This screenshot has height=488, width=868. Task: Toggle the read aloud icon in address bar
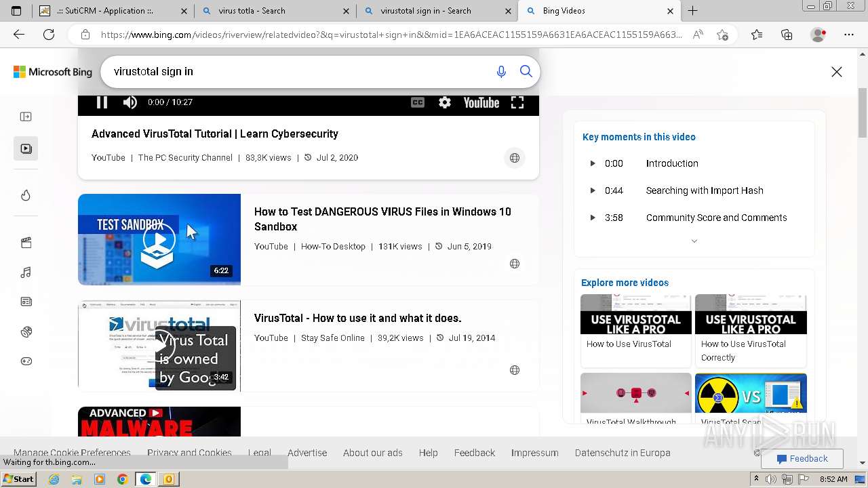pyautogui.click(x=698, y=35)
